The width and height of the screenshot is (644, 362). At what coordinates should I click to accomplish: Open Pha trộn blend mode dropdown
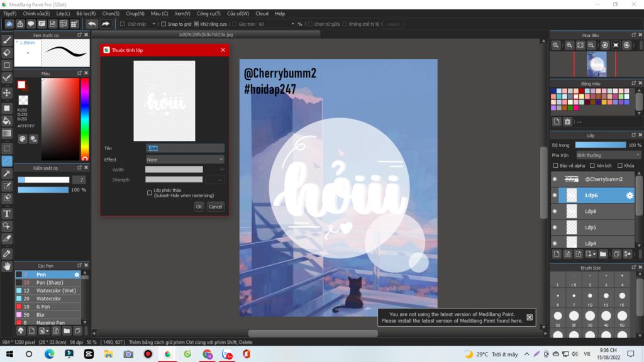point(608,155)
